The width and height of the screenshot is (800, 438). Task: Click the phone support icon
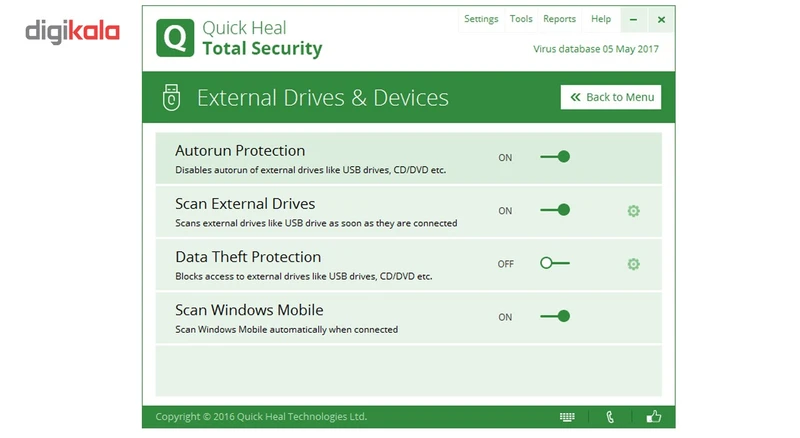coord(611,417)
